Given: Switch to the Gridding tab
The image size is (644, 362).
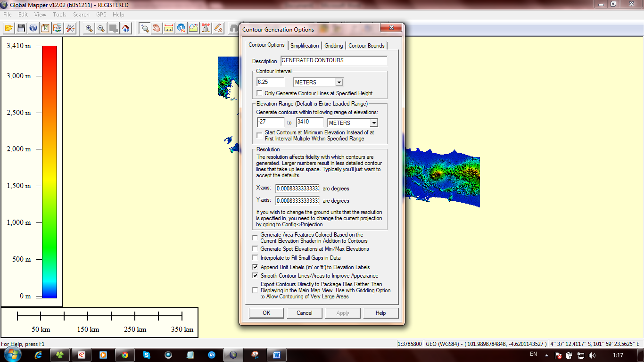Looking at the screenshot, I should pyautogui.click(x=334, y=46).
